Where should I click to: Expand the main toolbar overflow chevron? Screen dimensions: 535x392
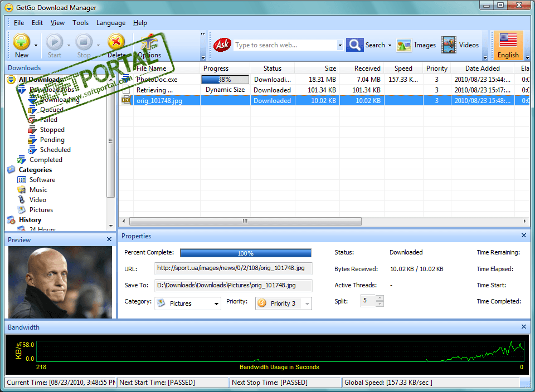pyautogui.click(x=203, y=57)
